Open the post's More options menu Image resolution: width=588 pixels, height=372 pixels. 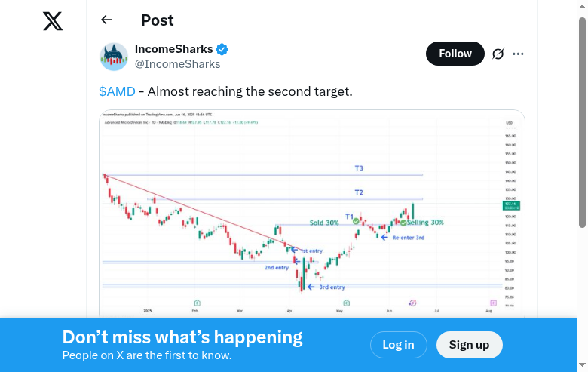pyautogui.click(x=518, y=54)
